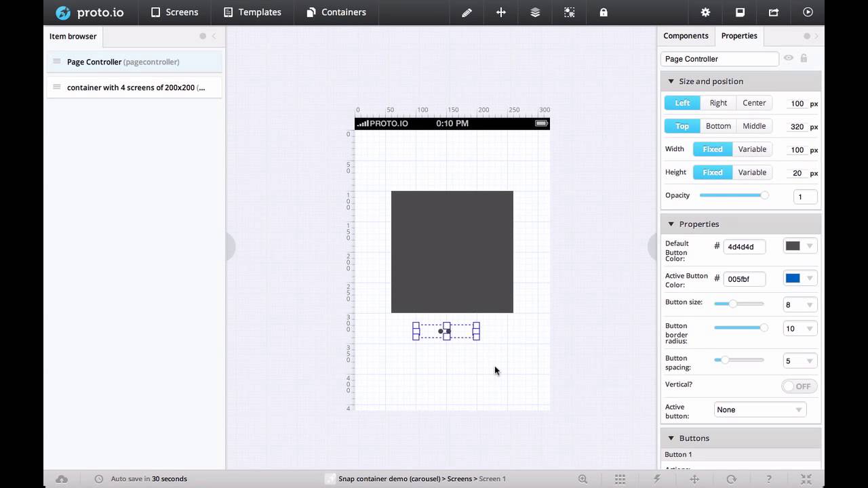Click the grid icon in bottom bar
Screen dimensions: 868x488
(x=620, y=479)
